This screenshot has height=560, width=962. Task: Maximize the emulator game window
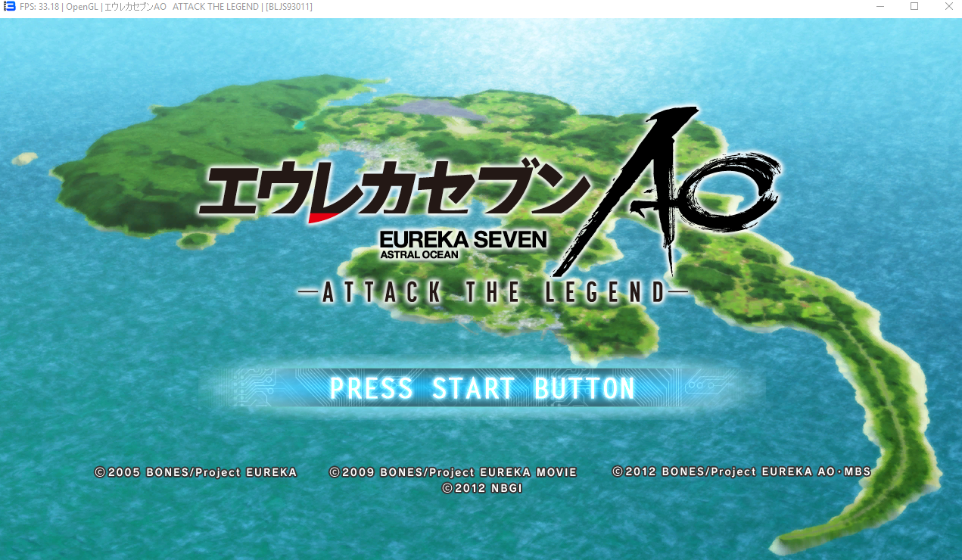click(x=914, y=7)
